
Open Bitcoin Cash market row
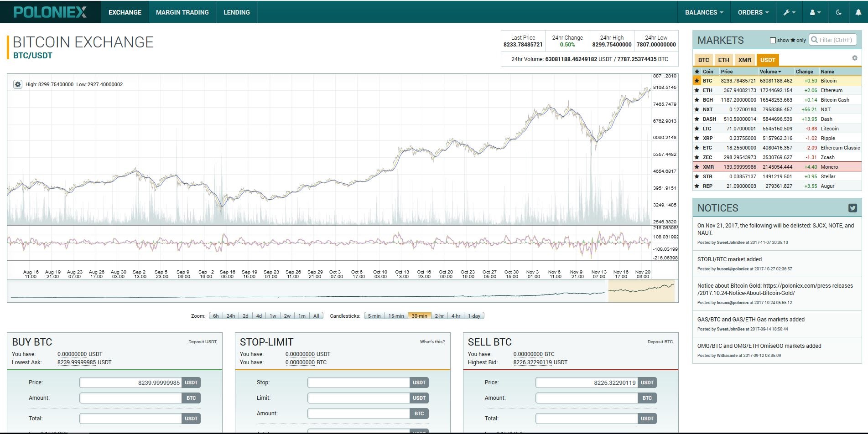tap(777, 100)
